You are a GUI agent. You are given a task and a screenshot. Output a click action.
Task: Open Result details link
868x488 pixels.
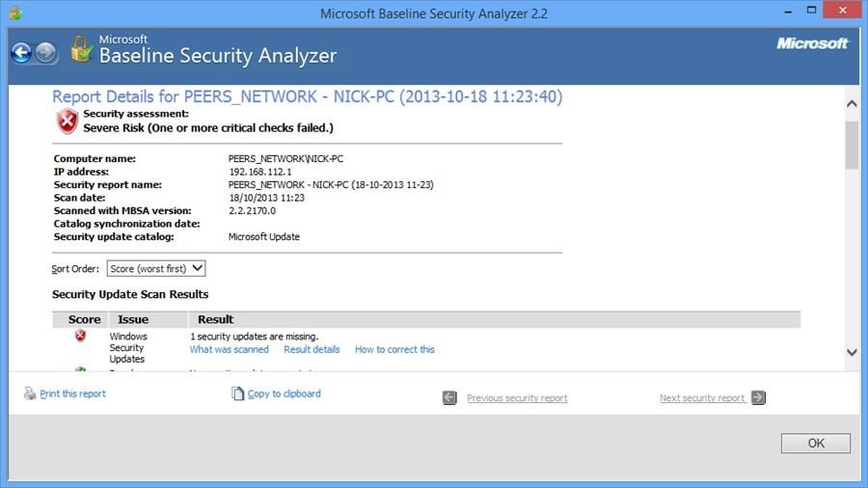click(x=312, y=350)
